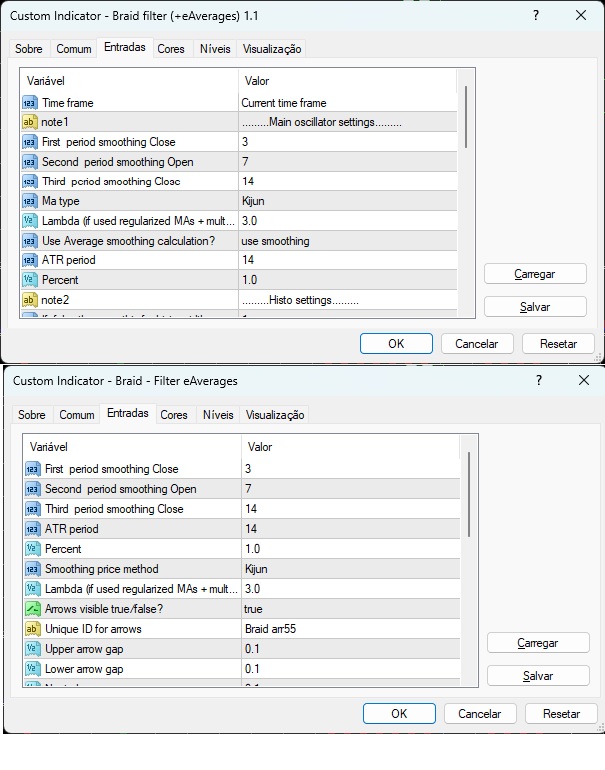Click the Use Average smoothing calculation icon
Viewport: 605px width, 770px height.
click(x=29, y=241)
